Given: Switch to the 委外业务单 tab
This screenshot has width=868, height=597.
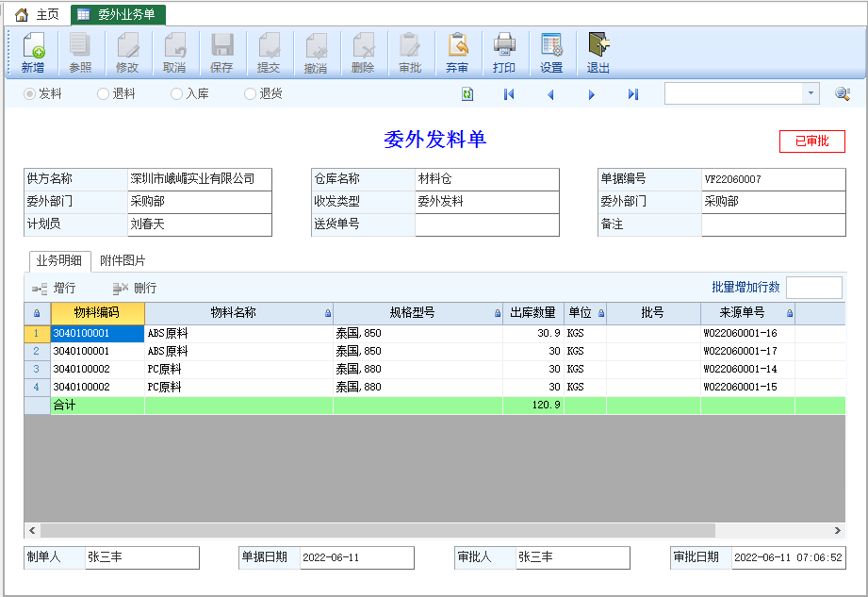Looking at the screenshot, I should (119, 15).
